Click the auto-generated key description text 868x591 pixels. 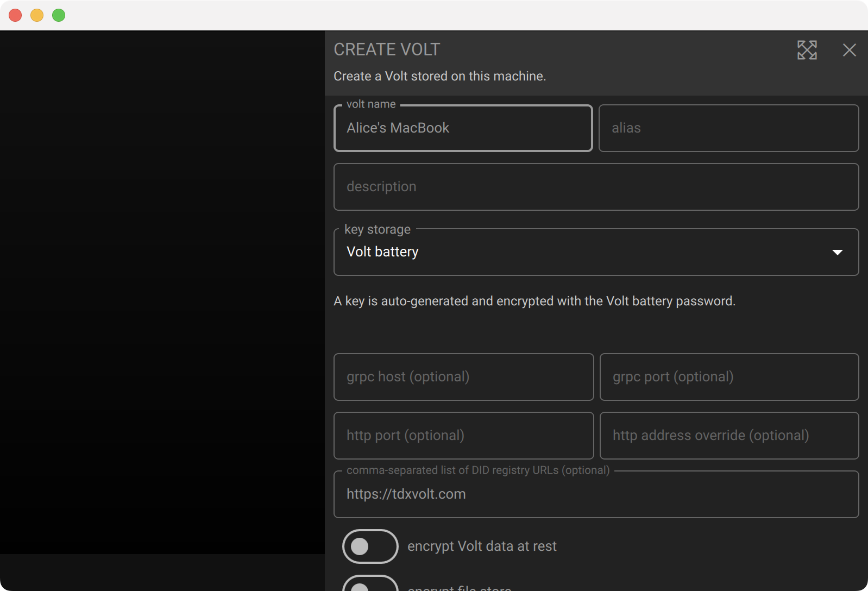pos(534,301)
